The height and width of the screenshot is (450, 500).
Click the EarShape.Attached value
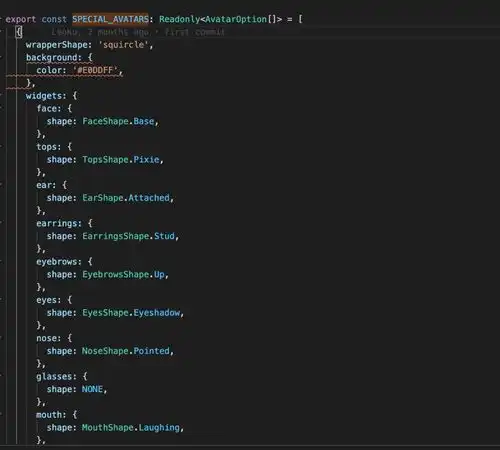[126, 198]
